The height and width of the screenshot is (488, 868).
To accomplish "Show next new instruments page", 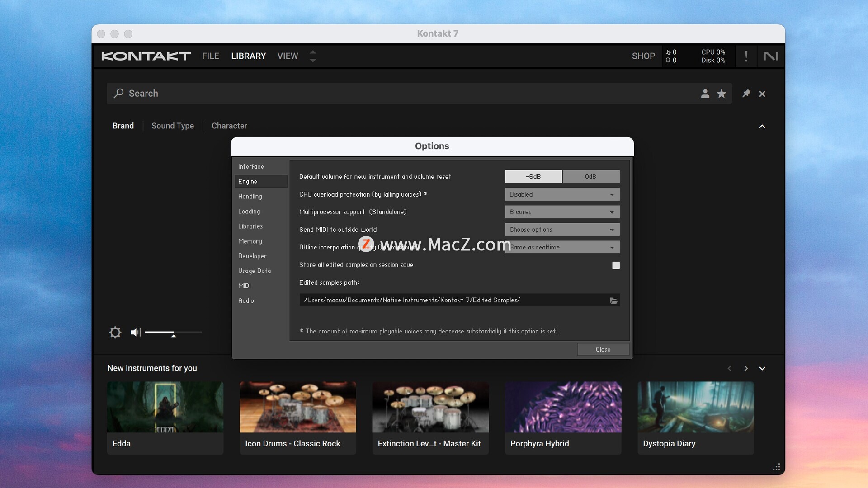I will pos(745,368).
